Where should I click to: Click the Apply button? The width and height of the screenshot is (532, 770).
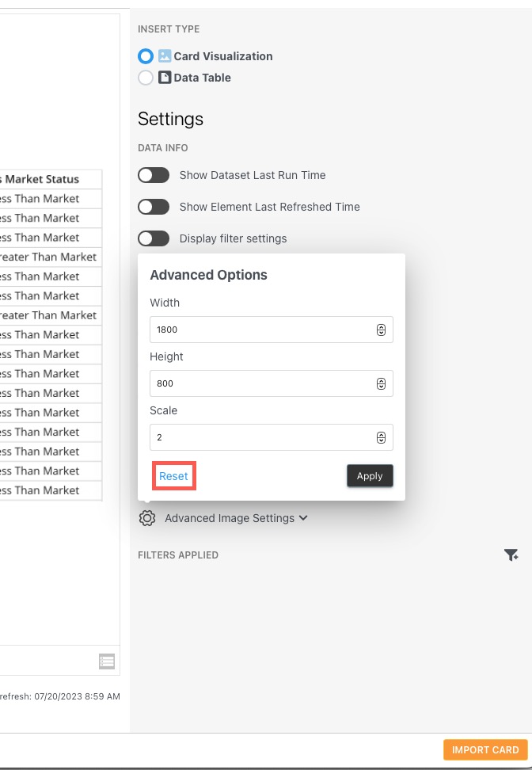[x=369, y=475]
